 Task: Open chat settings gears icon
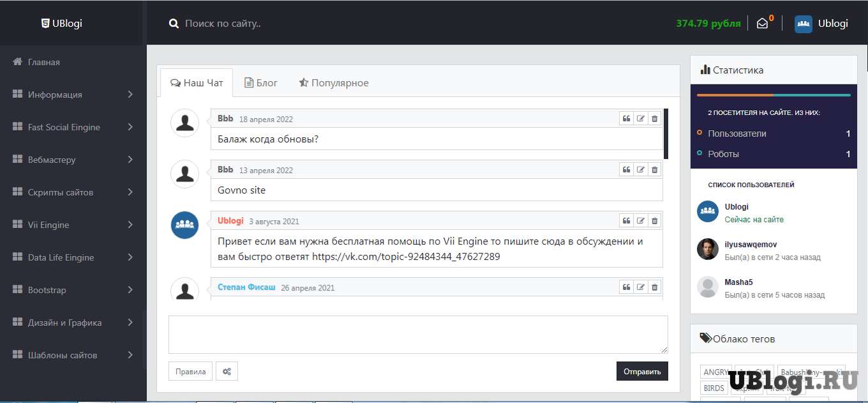click(227, 371)
